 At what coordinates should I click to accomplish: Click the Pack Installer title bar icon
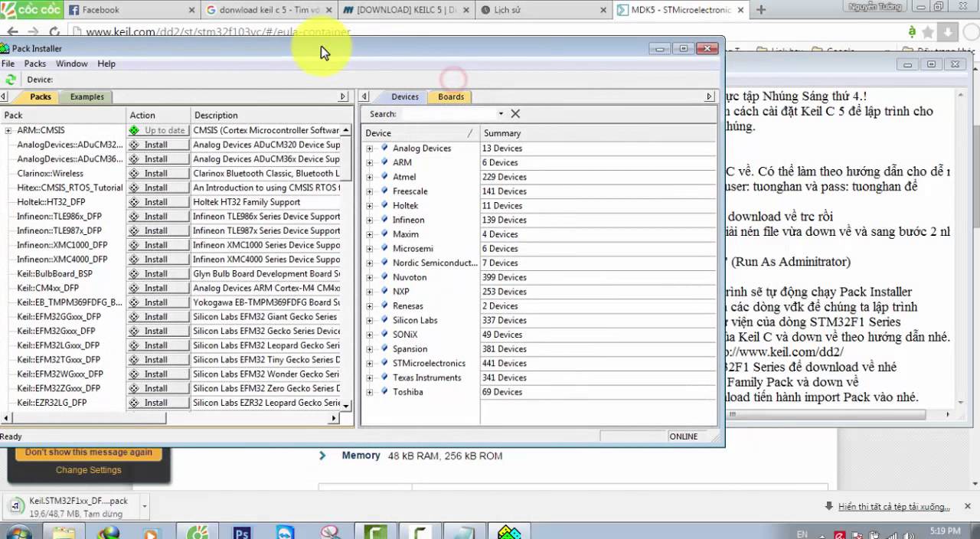[5, 48]
